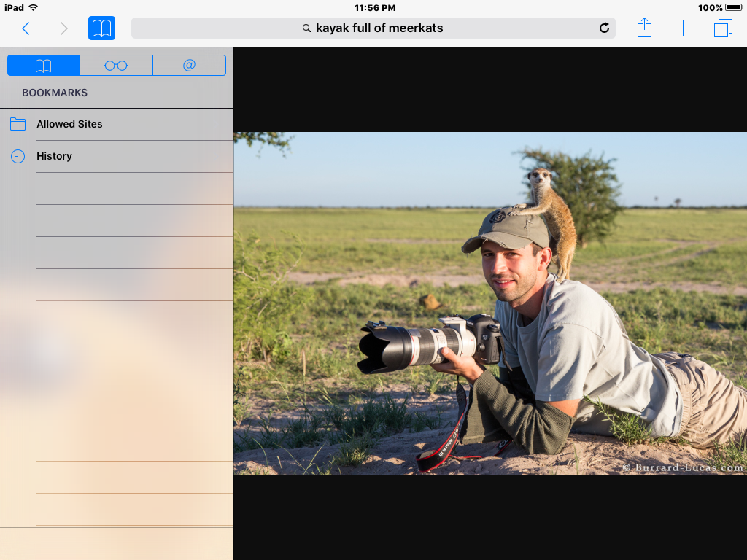
Task: Select the Bookmarks tab in sidebar
Action: (x=44, y=65)
